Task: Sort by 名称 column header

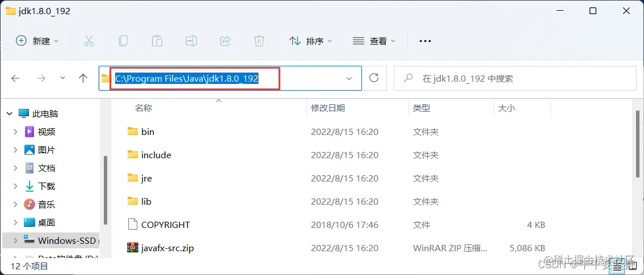Action: [144, 108]
